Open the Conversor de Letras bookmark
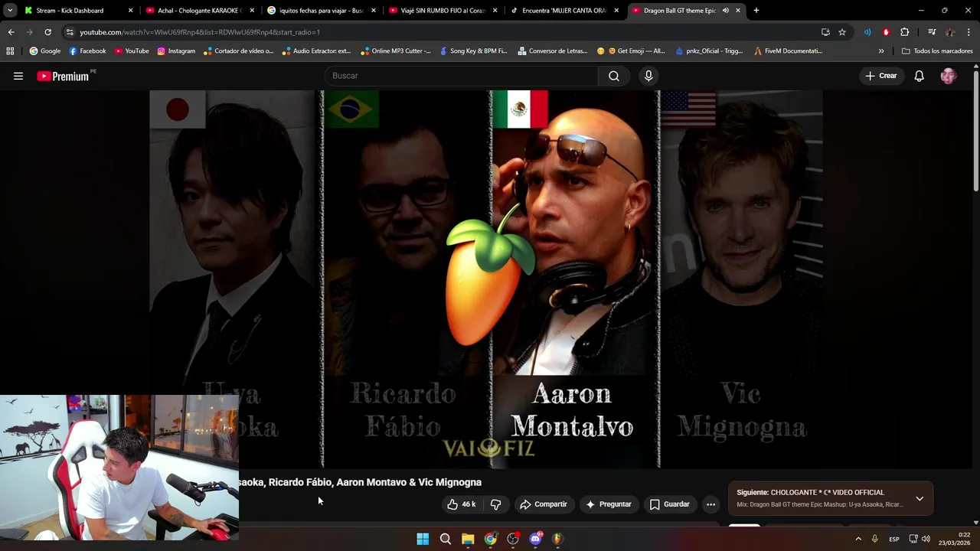This screenshot has height=551, width=980. pyautogui.click(x=552, y=51)
